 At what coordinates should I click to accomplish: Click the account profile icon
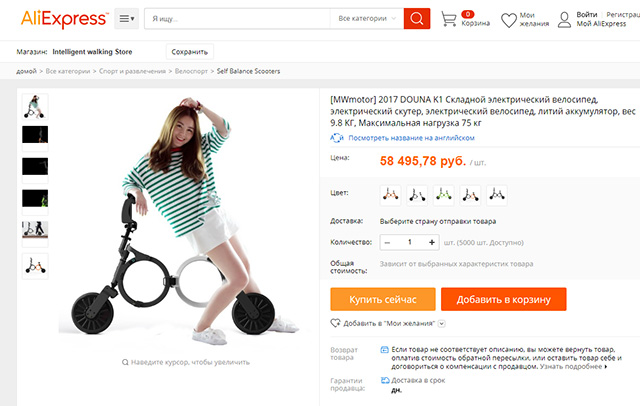coord(565,19)
